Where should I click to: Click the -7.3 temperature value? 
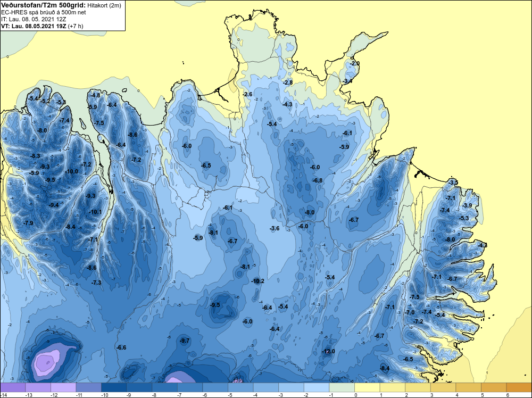96,283
